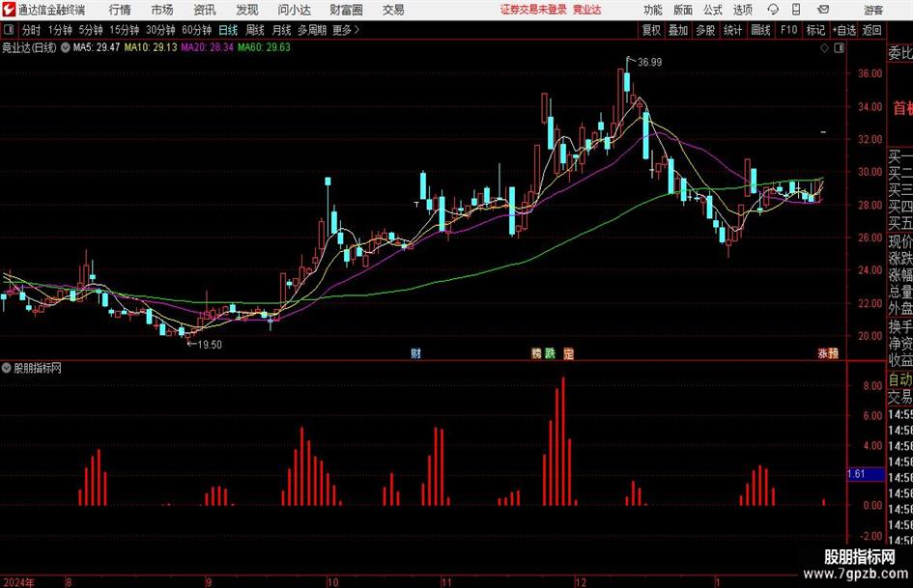
Task: Click the 跌 marker on the chart
Action: pyautogui.click(x=551, y=352)
